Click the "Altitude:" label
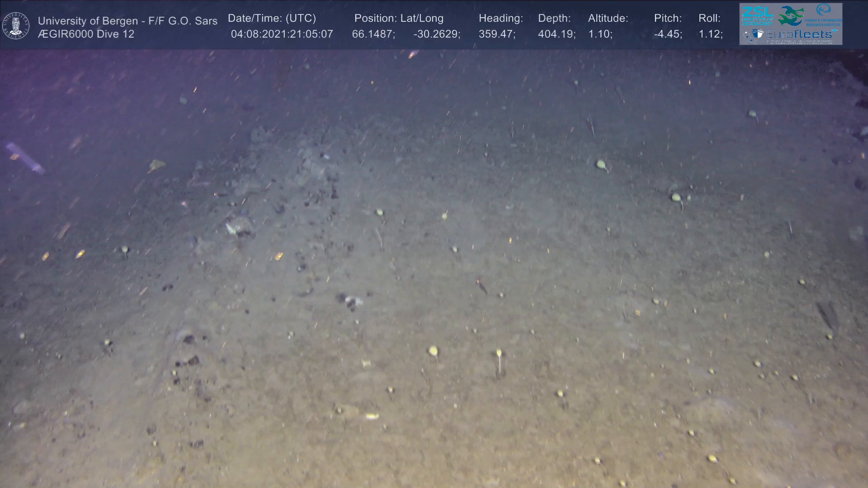The width and height of the screenshot is (868, 488). pos(608,19)
